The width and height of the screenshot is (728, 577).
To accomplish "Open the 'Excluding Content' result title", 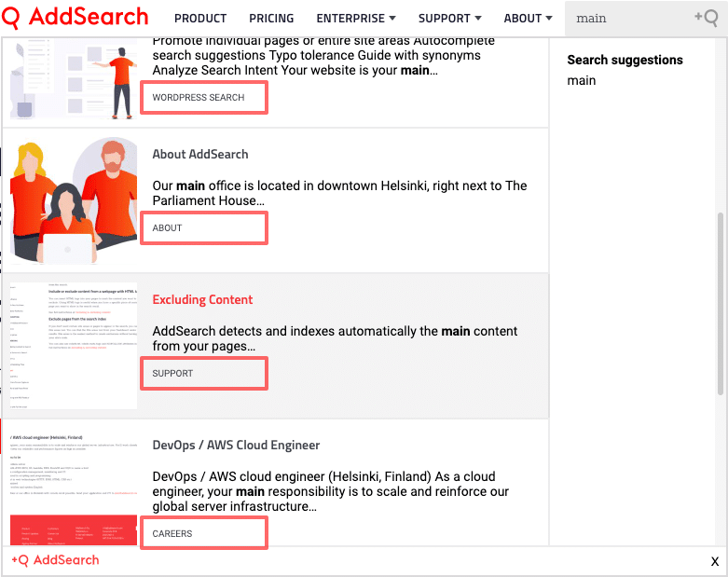I will (x=202, y=299).
